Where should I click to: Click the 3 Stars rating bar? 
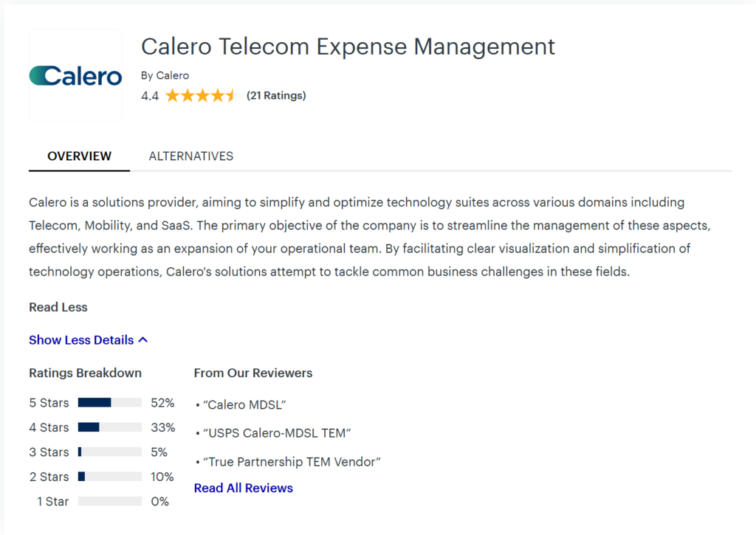coord(109,452)
